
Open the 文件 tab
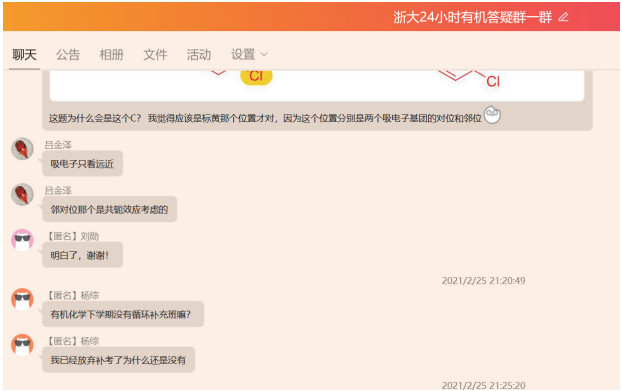(155, 55)
